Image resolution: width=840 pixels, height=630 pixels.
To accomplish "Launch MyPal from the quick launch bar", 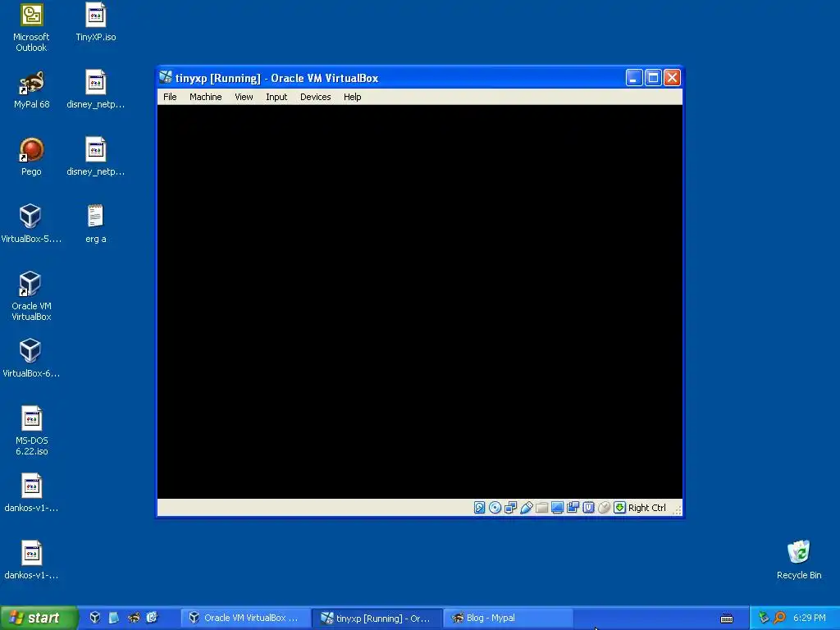I will (134, 618).
